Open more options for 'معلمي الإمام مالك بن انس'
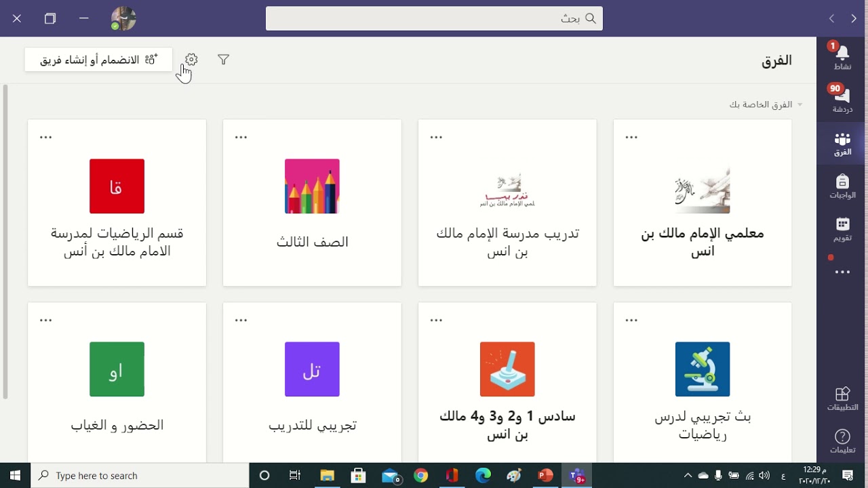 coord(631,137)
